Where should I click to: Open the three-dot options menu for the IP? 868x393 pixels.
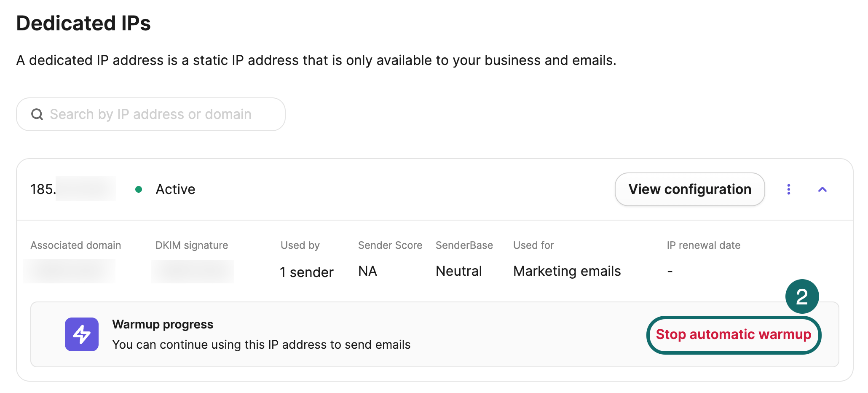(x=788, y=189)
